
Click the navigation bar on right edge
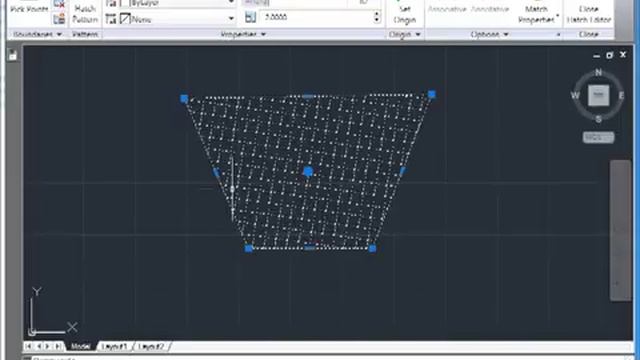click(x=620, y=231)
